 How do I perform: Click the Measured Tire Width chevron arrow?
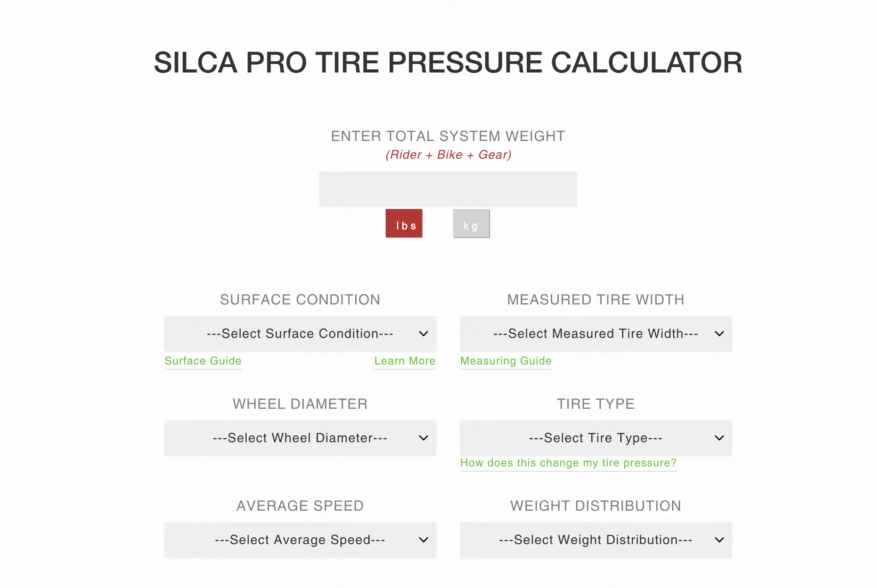[x=719, y=334]
